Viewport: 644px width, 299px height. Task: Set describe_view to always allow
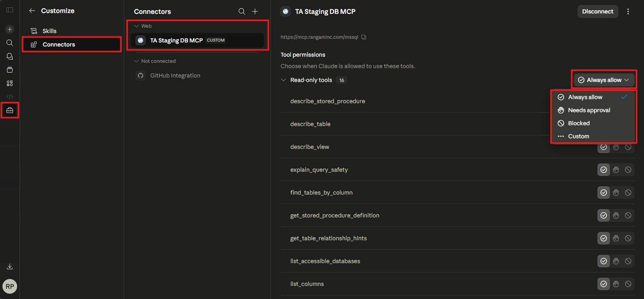pos(604,147)
